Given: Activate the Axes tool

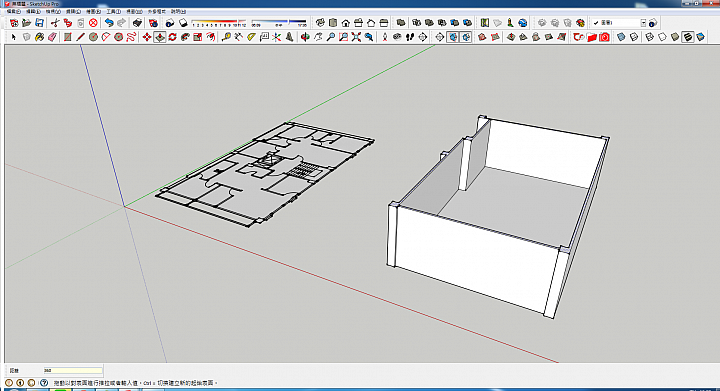Looking at the screenshot, I should [276, 37].
